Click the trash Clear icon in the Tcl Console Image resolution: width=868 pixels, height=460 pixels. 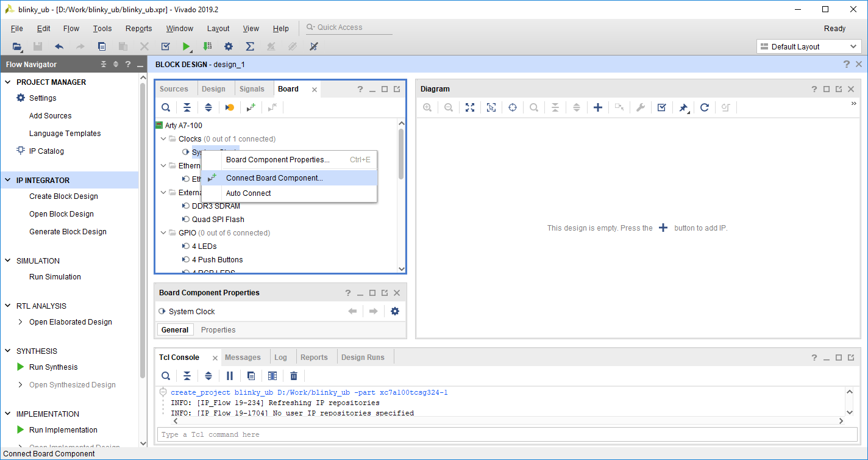294,376
